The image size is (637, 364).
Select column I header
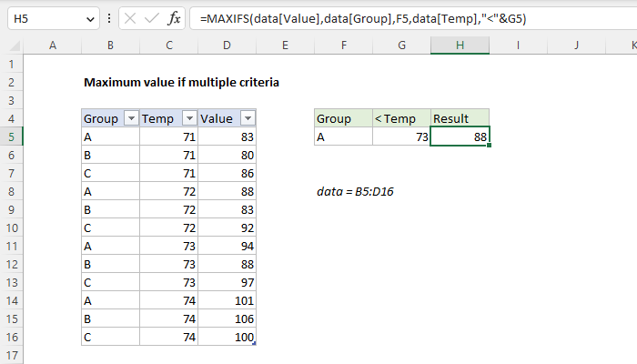pos(518,45)
